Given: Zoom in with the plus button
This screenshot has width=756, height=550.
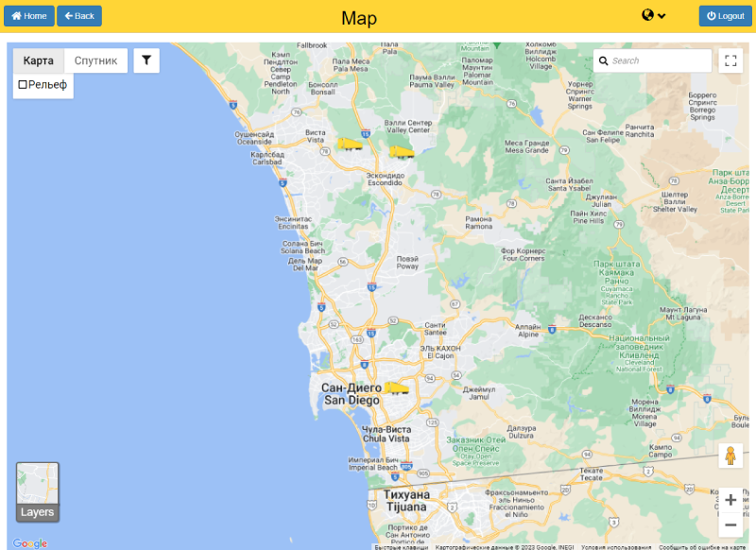Looking at the screenshot, I should [x=730, y=500].
